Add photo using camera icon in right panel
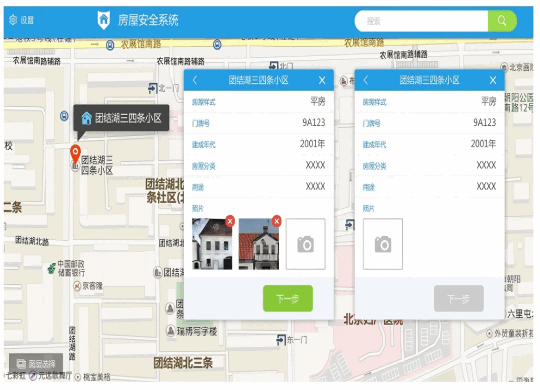This screenshot has height=390, width=540. click(383, 244)
